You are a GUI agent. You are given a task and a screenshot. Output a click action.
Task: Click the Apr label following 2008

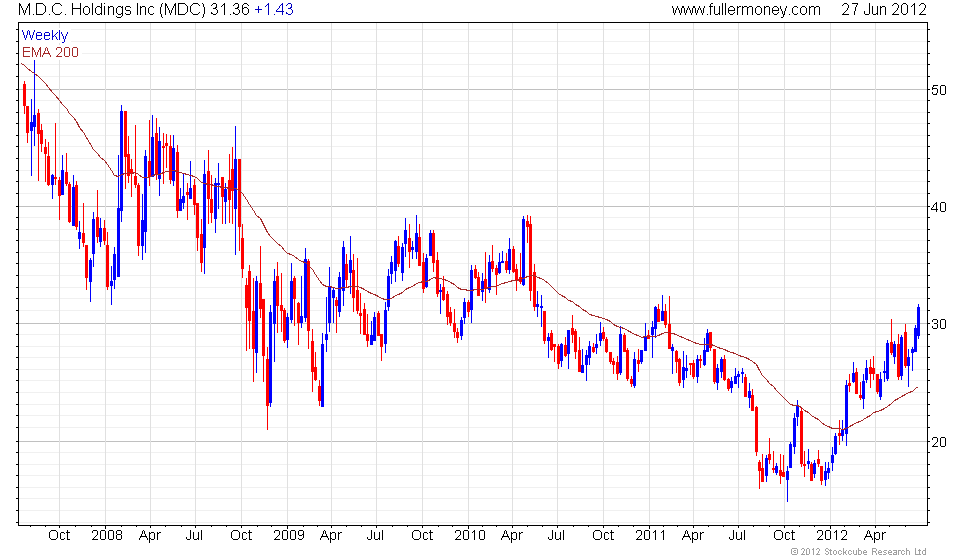150,536
